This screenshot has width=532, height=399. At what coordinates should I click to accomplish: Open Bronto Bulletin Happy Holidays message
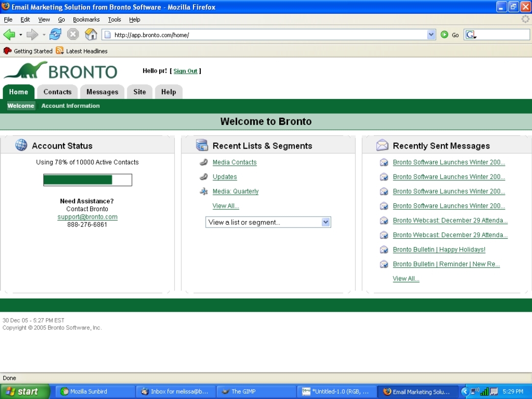pyautogui.click(x=439, y=249)
